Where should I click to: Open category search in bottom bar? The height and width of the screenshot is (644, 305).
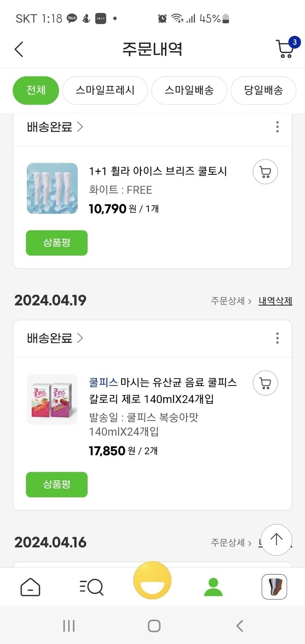(91, 587)
